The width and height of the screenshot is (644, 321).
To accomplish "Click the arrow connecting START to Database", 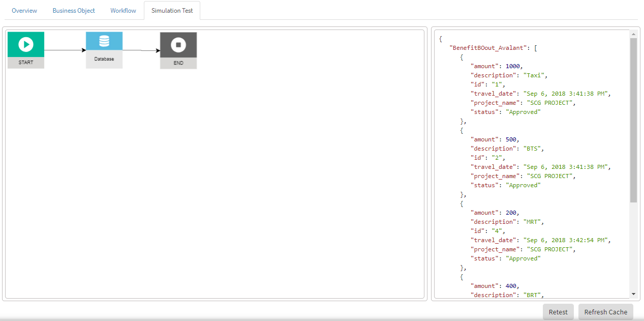I will 65,50.
